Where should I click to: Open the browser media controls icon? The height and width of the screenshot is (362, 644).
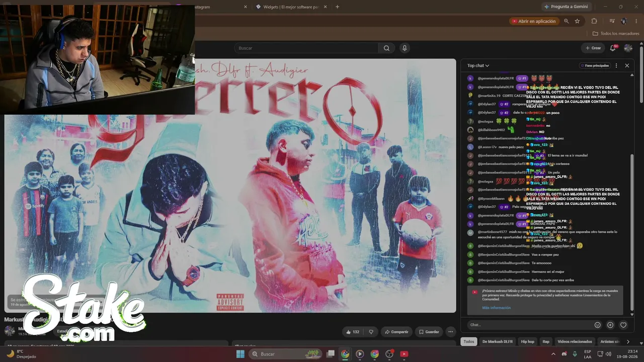(x=612, y=21)
